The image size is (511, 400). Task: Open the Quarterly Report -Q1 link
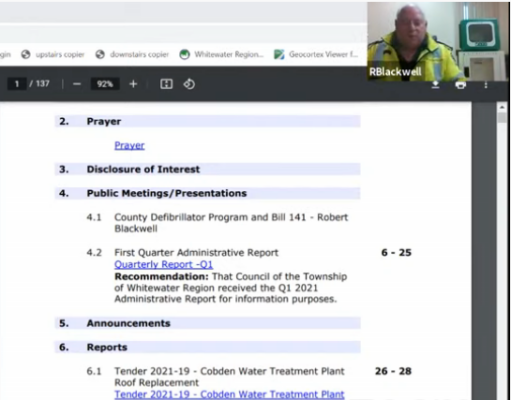pyautogui.click(x=163, y=264)
